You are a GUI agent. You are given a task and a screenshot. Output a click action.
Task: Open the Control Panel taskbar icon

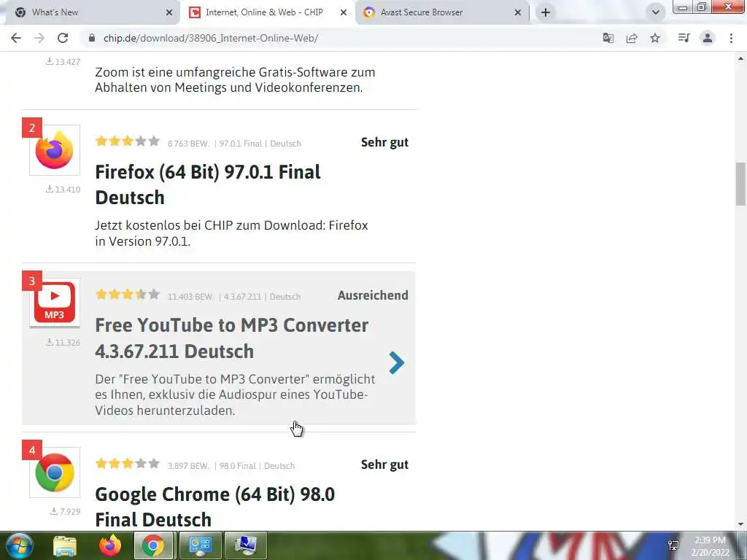200,545
